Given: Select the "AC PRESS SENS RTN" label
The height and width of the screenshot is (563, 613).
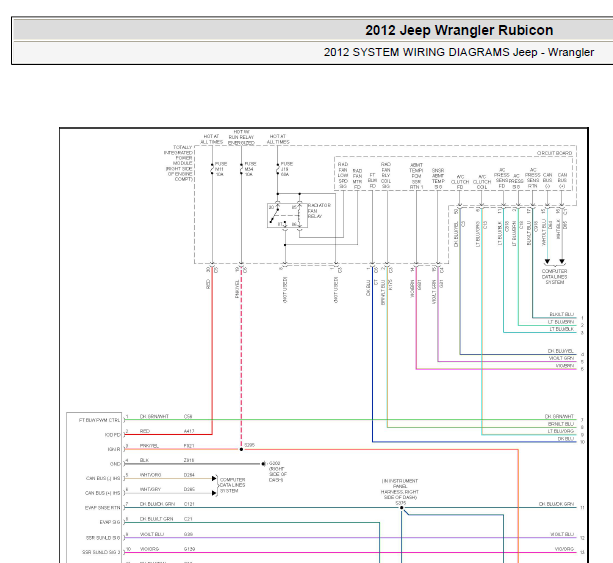Looking at the screenshot, I should [532, 178].
